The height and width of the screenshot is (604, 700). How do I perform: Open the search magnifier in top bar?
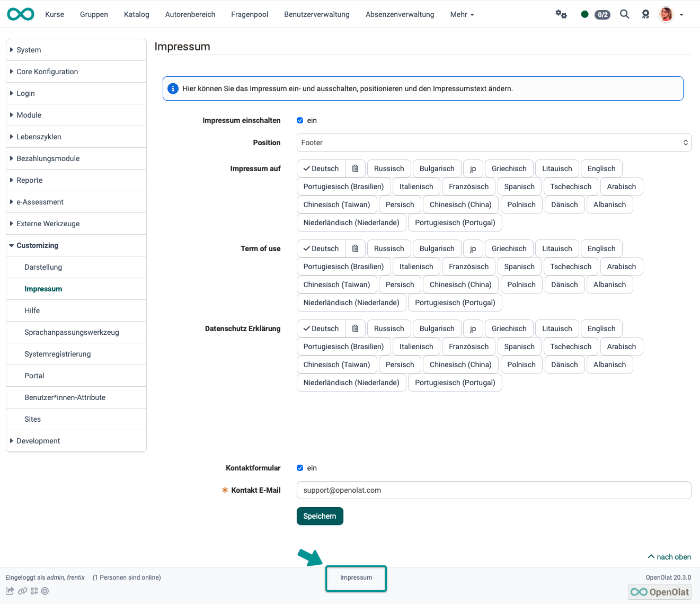pyautogui.click(x=625, y=14)
